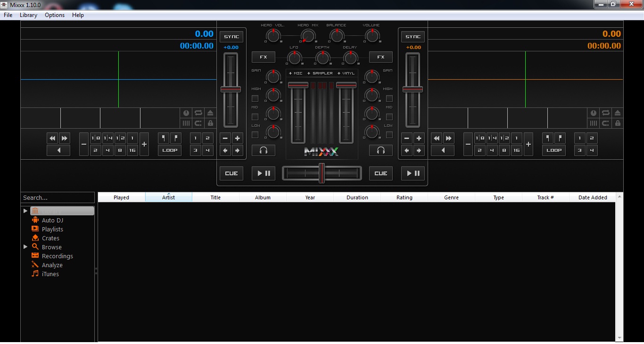Image resolution: width=644 pixels, height=344 pixels.
Task: Click the right deck rewind button
Action: (x=437, y=138)
